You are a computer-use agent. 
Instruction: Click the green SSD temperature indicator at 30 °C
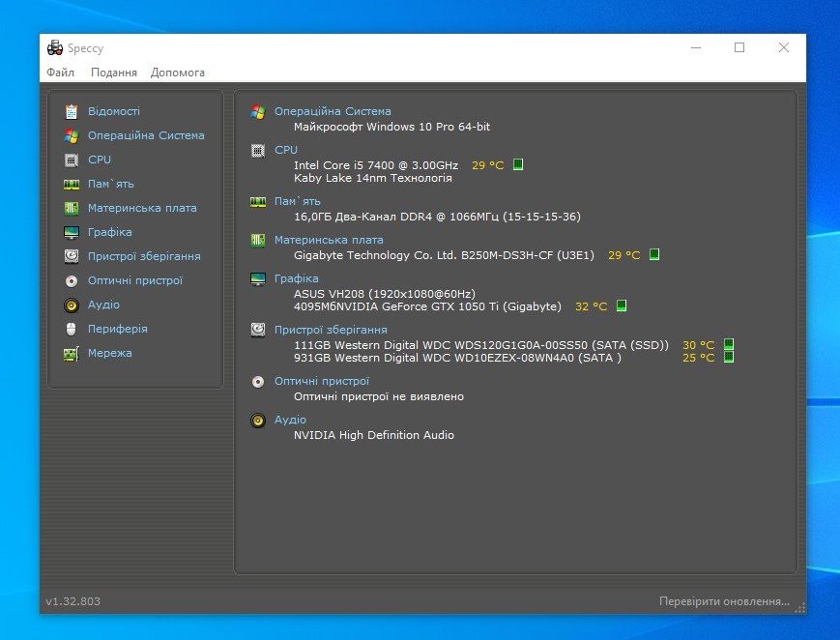(x=729, y=344)
